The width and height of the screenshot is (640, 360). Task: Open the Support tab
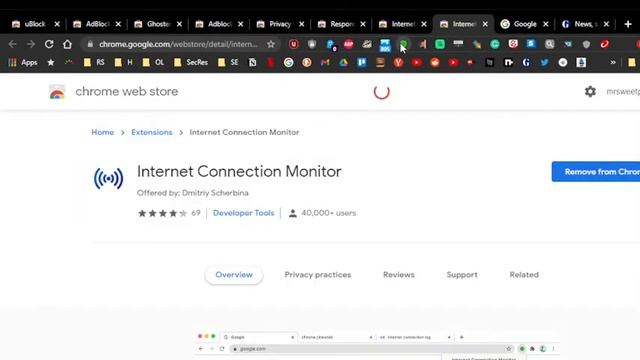pos(462,275)
